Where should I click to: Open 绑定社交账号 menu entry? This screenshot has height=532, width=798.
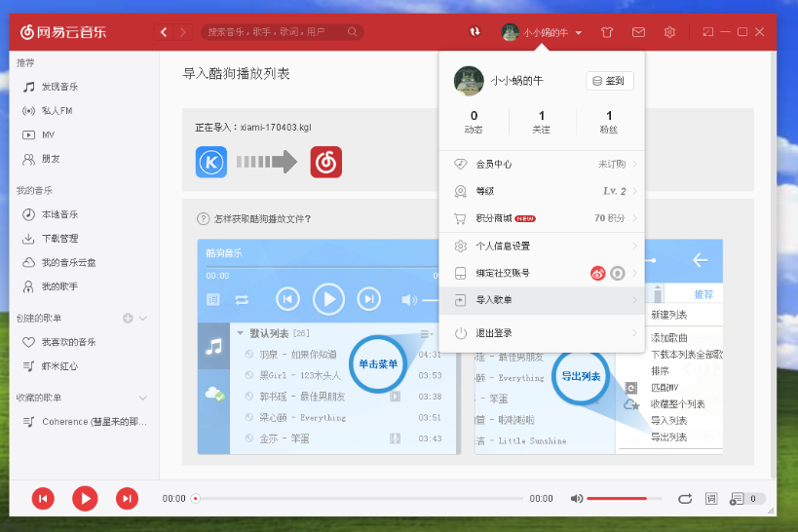point(542,273)
